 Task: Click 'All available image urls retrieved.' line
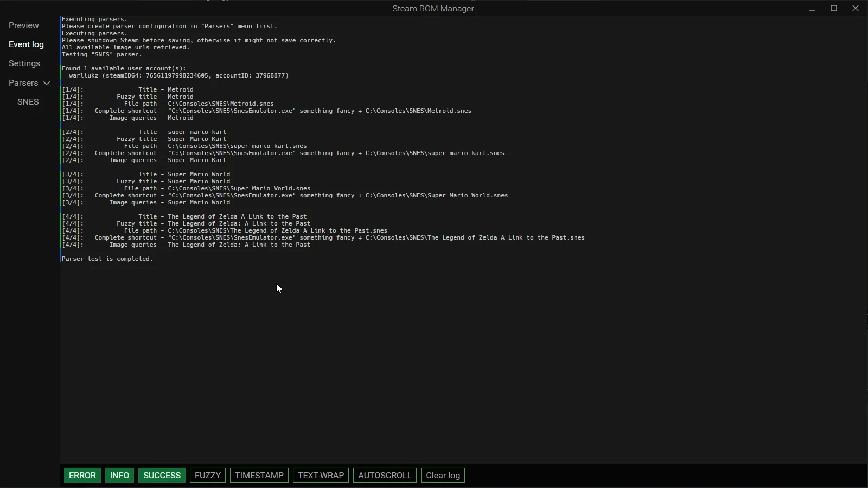tap(126, 47)
